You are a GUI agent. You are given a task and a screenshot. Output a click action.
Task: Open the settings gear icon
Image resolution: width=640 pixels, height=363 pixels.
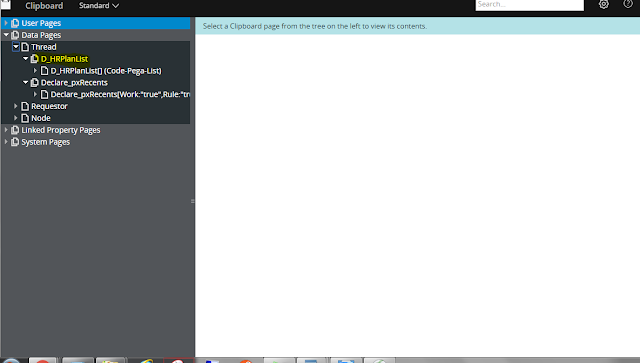pyautogui.click(x=604, y=4)
